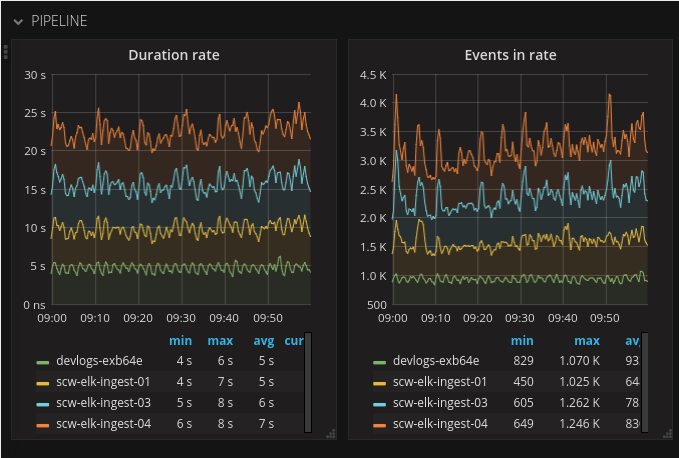Viewport: 679px width, 458px height.
Task: Open the Events in rate panel title menu
Action: pos(510,55)
